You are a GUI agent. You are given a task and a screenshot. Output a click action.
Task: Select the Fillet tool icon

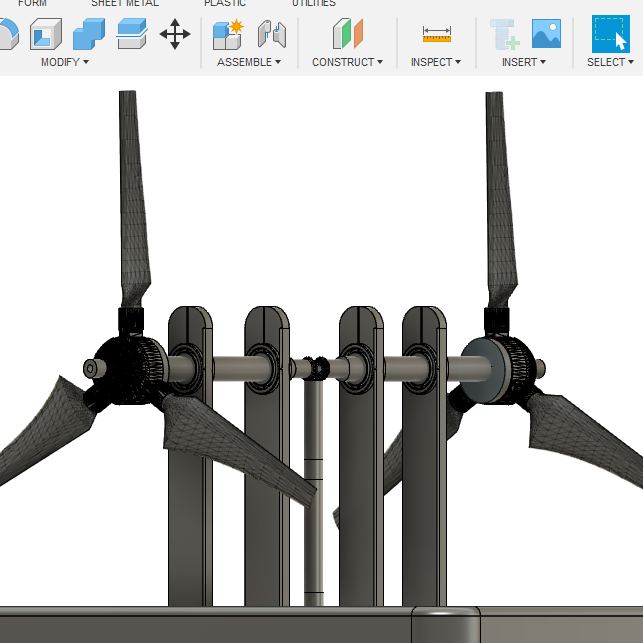[x=8, y=34]
